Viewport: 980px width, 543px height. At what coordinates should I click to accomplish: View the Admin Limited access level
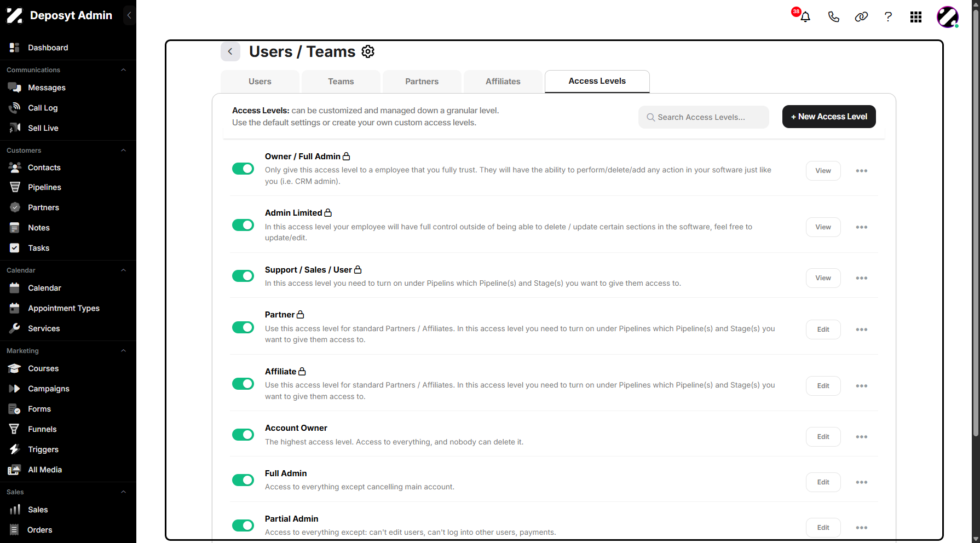coord(823,227)
